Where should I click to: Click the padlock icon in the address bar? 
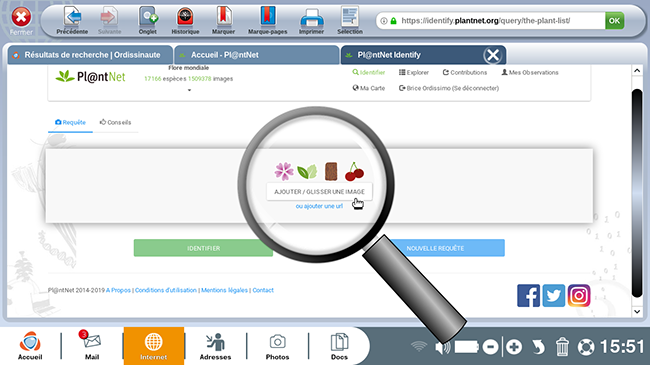click(x=393, y=21)
